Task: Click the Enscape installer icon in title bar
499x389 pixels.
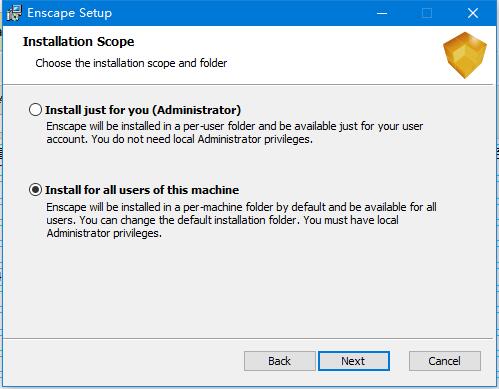Action: pyautogui.click(x=14, y=13)
